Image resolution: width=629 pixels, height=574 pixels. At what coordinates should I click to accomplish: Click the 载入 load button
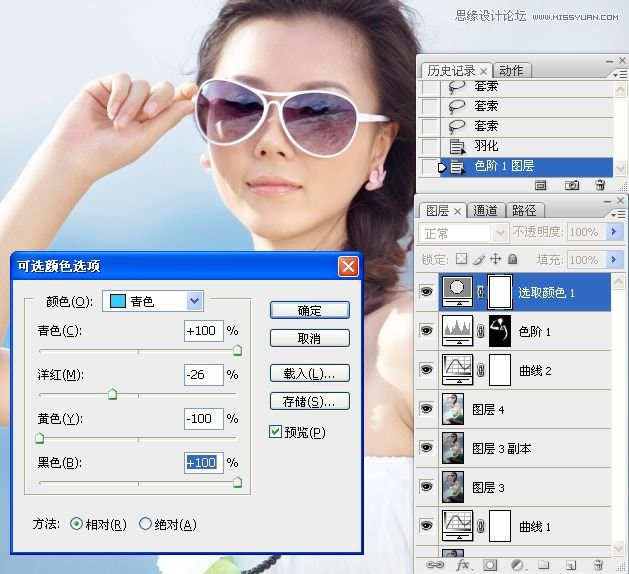(x=309, y=373)
